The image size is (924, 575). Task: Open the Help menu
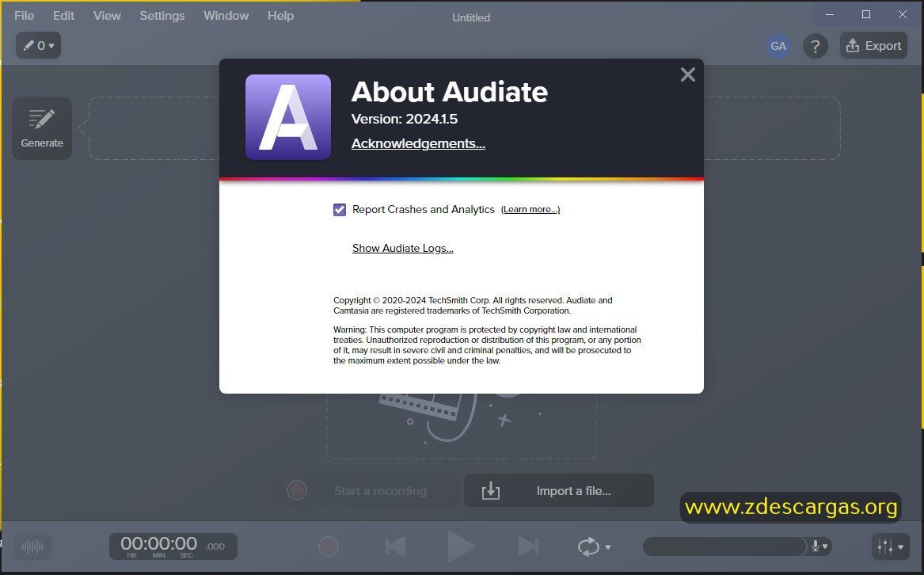point(280,16)
